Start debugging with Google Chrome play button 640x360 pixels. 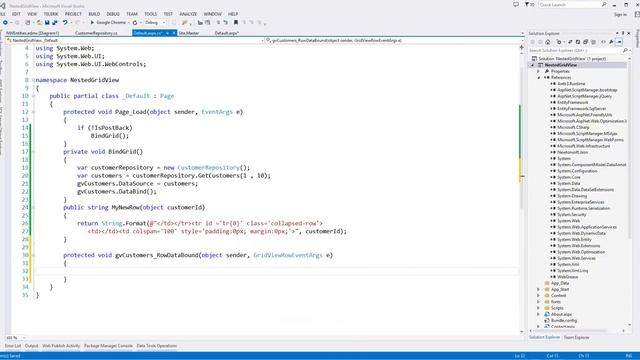[92, 22]
